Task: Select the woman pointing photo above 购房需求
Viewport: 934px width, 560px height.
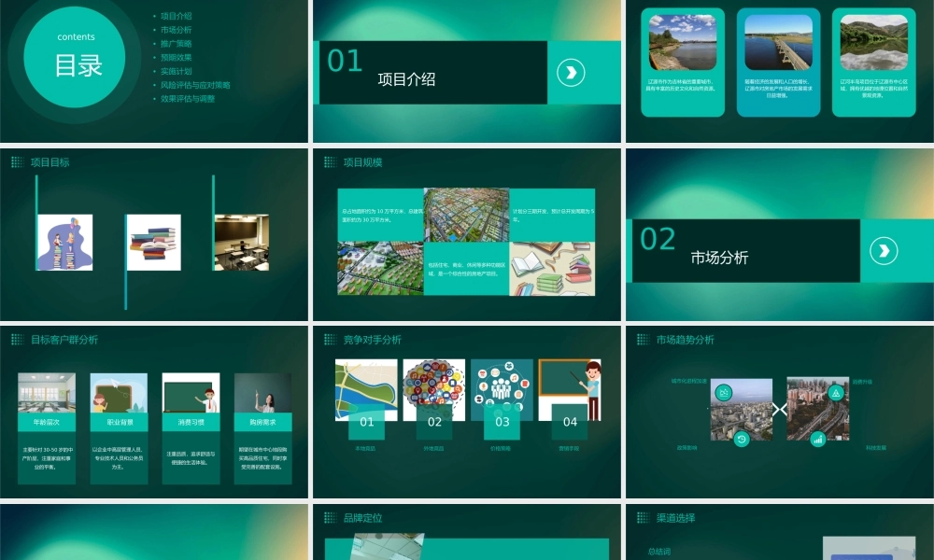Action: 262,393
